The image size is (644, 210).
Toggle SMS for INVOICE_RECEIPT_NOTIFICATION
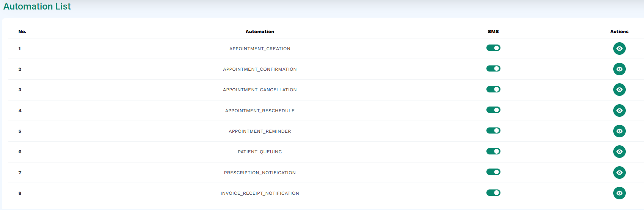(493, 192)
